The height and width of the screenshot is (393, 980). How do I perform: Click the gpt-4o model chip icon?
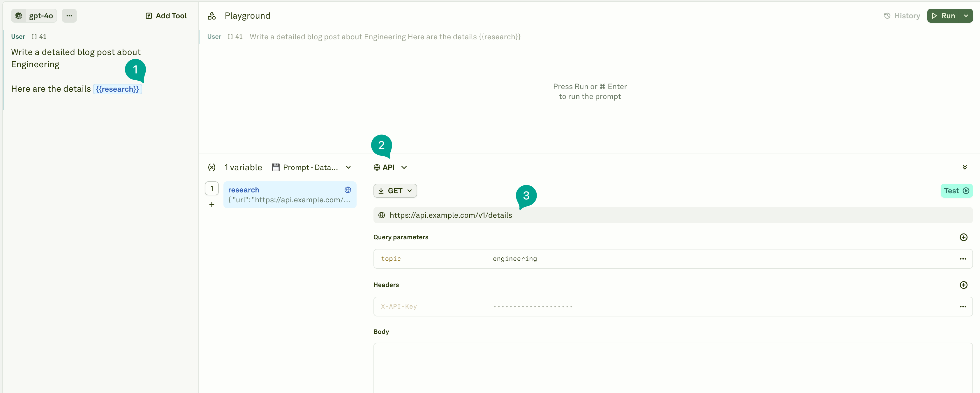(x=18, y=16)
